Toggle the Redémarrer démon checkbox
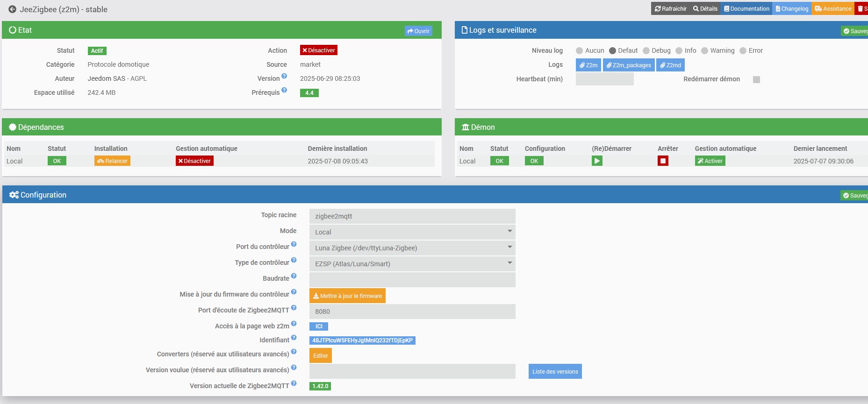The width and height of the screenshot is (868, 404). click(x=756, y=79)
